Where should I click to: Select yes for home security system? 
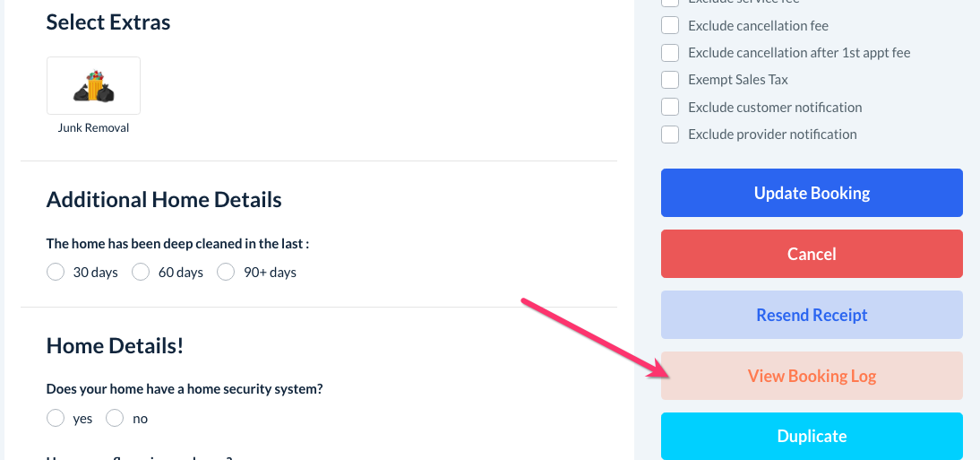56,418
